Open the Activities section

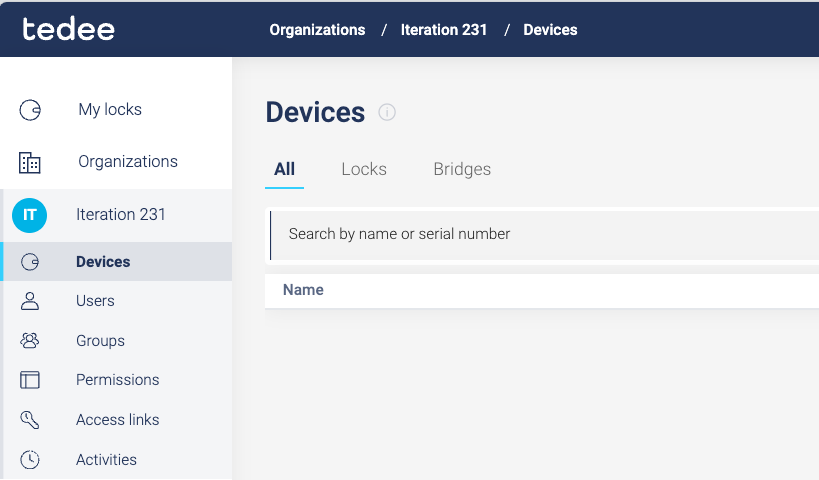click(x=107, y=460)
